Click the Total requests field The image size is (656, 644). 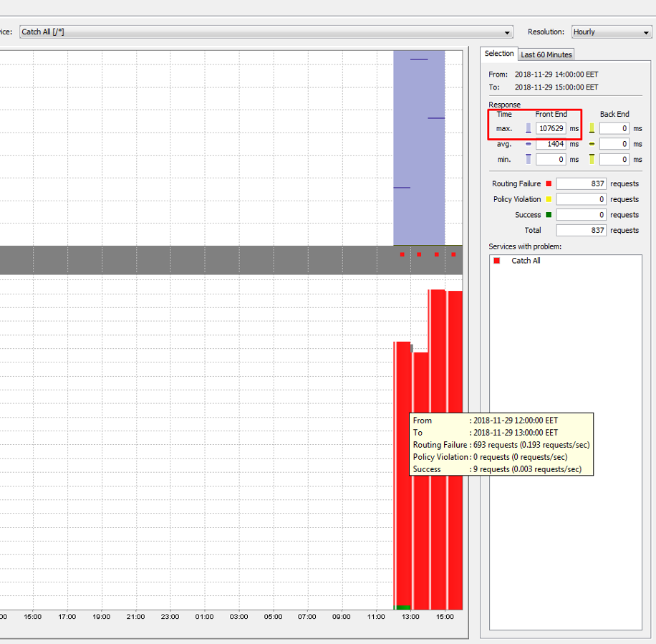click(x=581, y=230)
